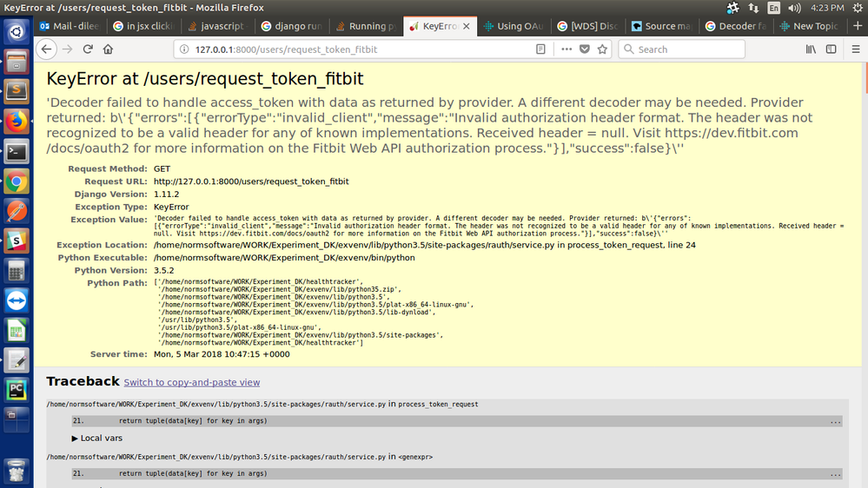Click the browser Back arrow button
This screenshot has width=868, height=488.
pyautogui.click(x=47, y=49)
